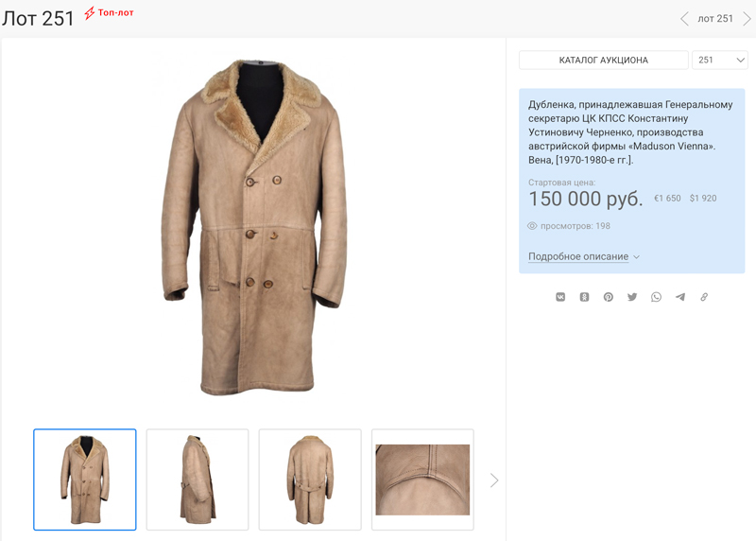Share lot on Odnoklassniki icon
The image size is (756, 541).
[x=584, y=297]
